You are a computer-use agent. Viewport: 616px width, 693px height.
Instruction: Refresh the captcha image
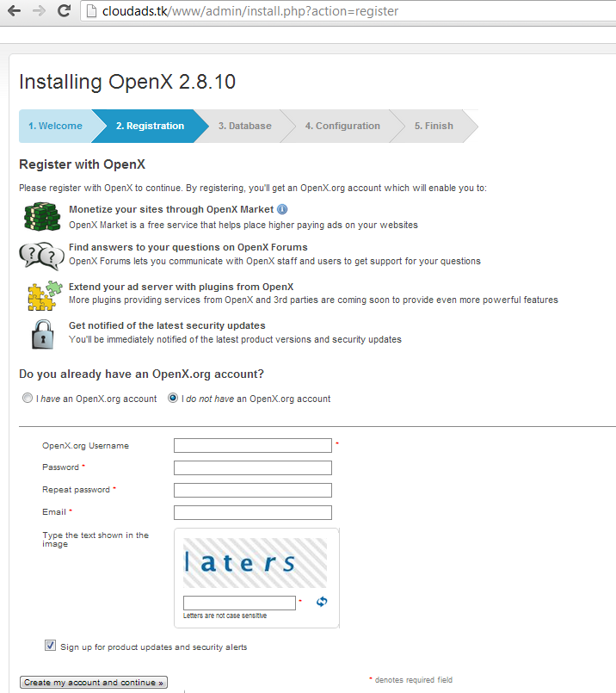[x=322, y=602]
